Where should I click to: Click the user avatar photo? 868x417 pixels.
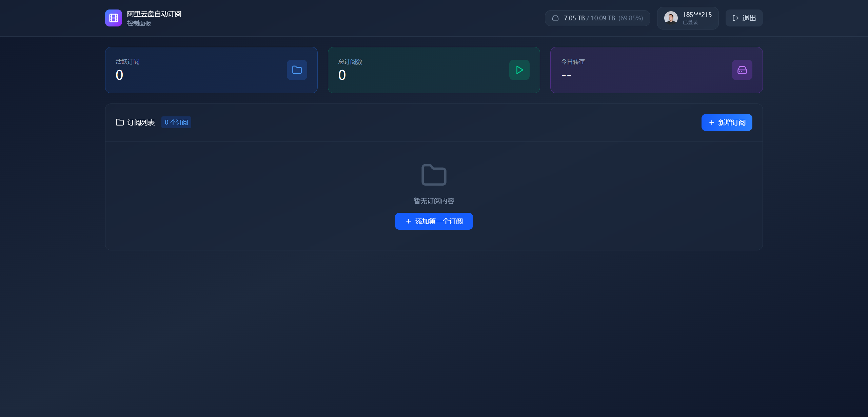671,18
